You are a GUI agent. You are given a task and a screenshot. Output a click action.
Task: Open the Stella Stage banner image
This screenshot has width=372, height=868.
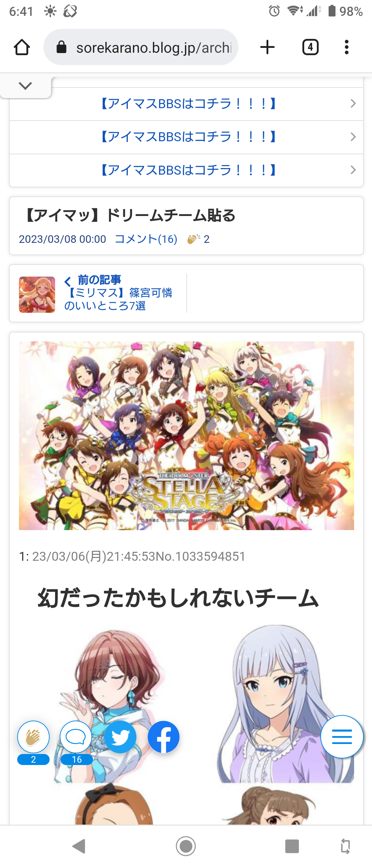coord(186,435)
